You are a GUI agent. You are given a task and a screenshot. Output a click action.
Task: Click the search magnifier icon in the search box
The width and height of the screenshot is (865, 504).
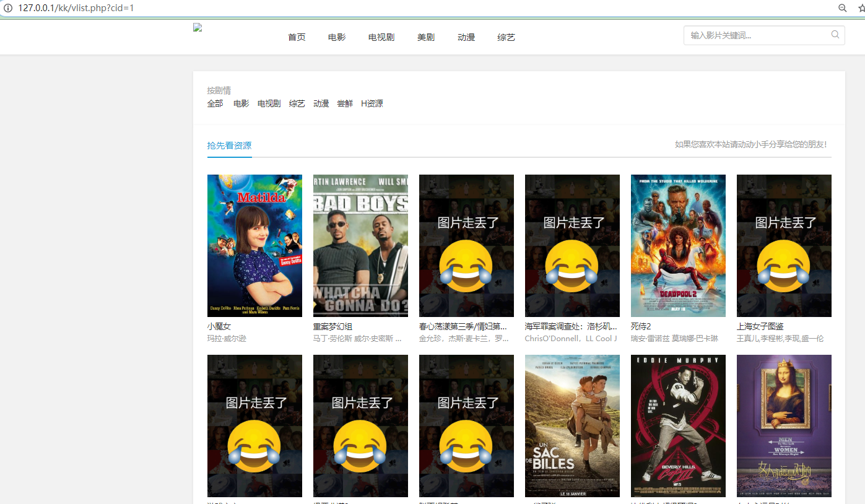[835, 35]
